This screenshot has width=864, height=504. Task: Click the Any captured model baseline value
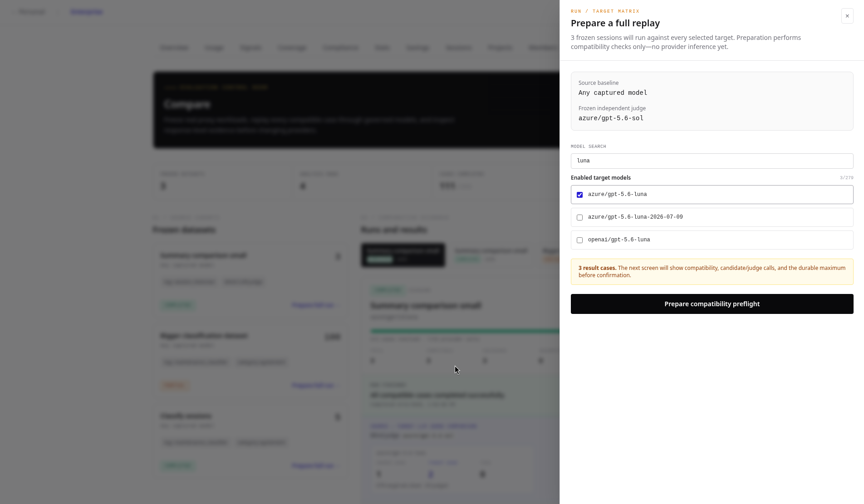tap(613, 93)
